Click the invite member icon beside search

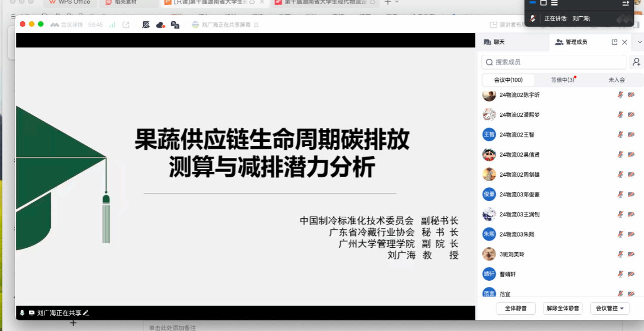(x=636, y=62)
